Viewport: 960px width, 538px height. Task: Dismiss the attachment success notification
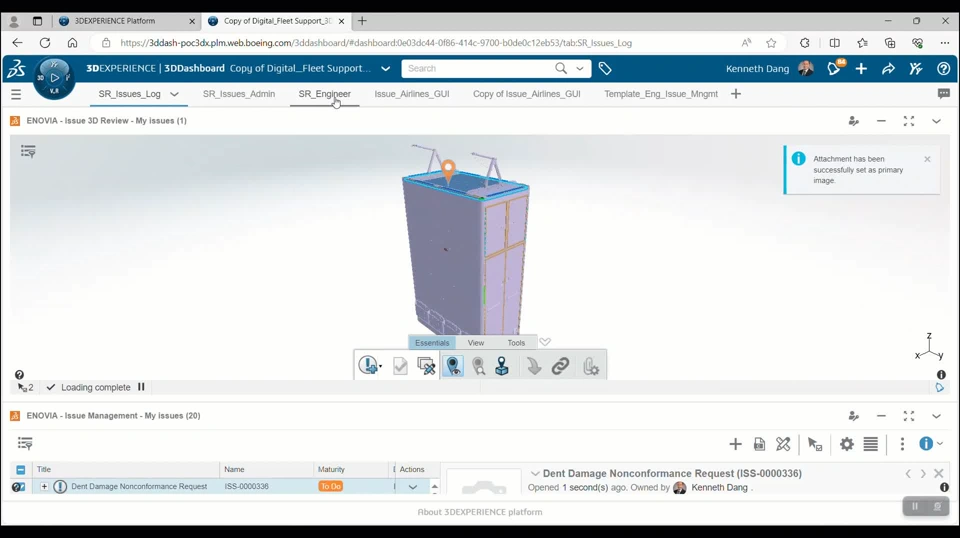(x=927, y=159)
